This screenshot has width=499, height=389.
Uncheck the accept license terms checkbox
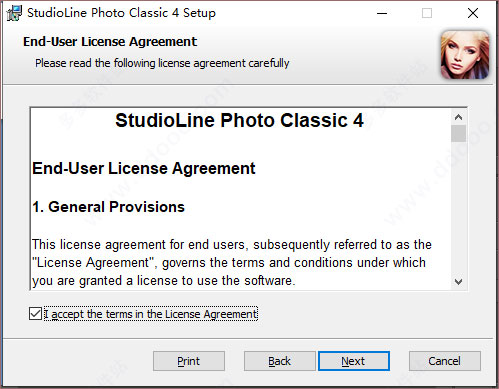[35, 314]
